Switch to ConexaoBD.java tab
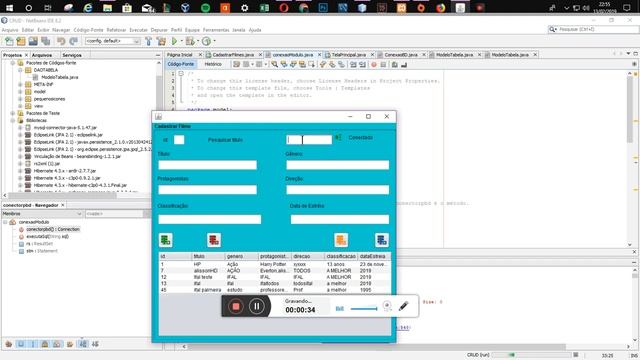This screenshot has width=640, height=360. point(401,54)
